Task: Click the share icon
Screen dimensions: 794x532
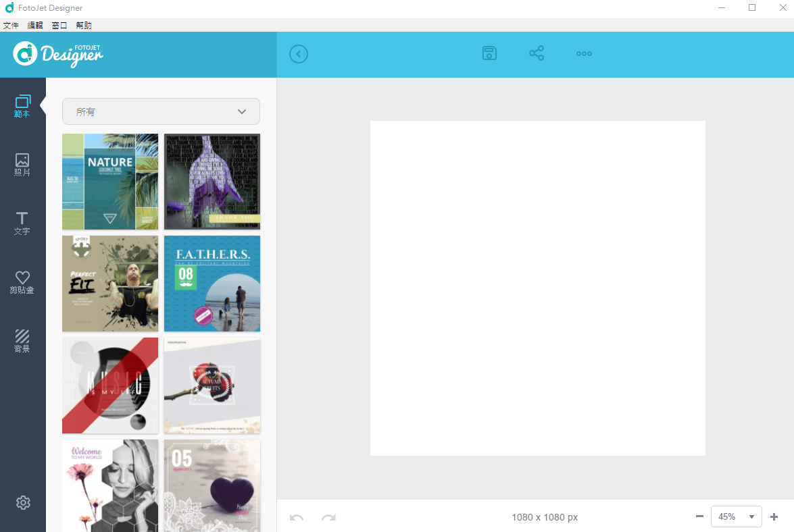Action: tap(537, 53)
